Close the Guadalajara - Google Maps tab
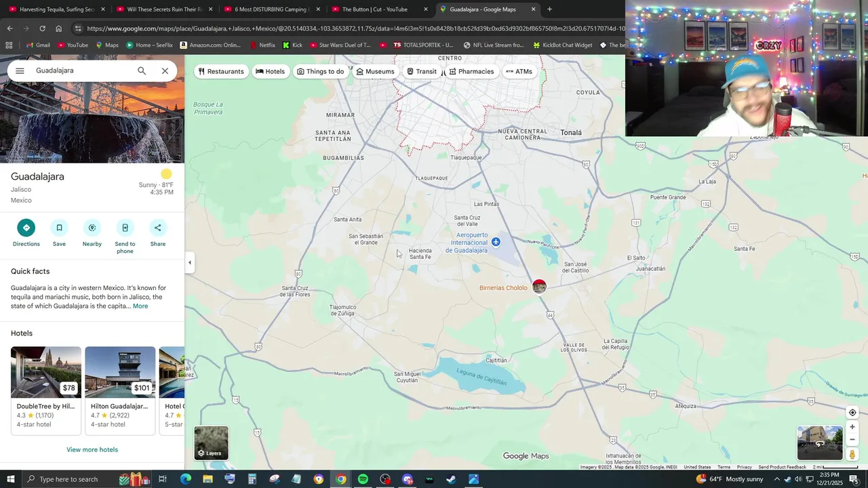The image size is (868, 488). click(533, 9)
